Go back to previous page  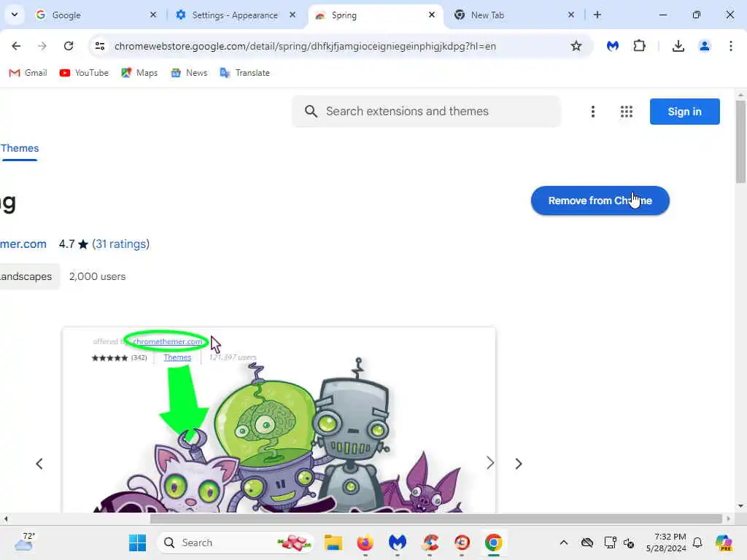(x=16, y=46)
